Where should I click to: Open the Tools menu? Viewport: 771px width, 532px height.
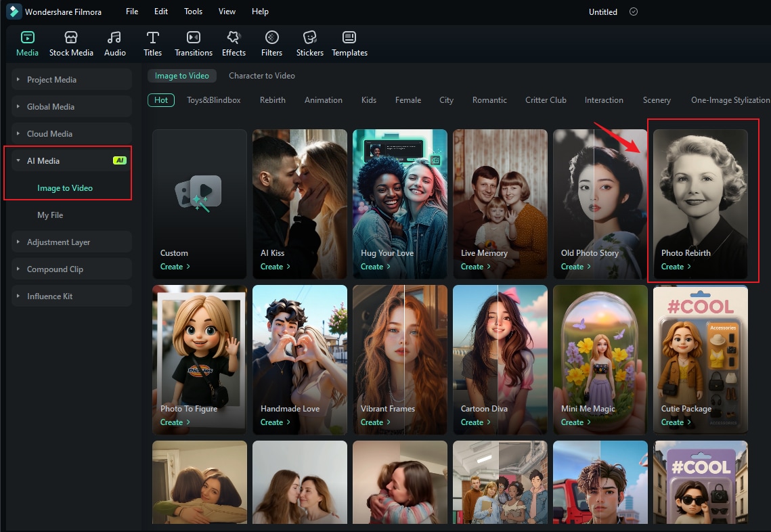193,12
